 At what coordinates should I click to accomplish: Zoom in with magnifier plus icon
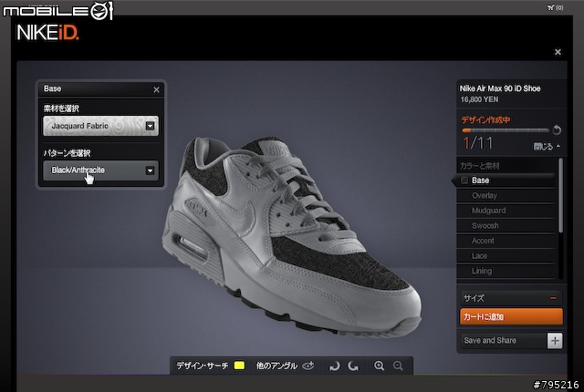379,366
